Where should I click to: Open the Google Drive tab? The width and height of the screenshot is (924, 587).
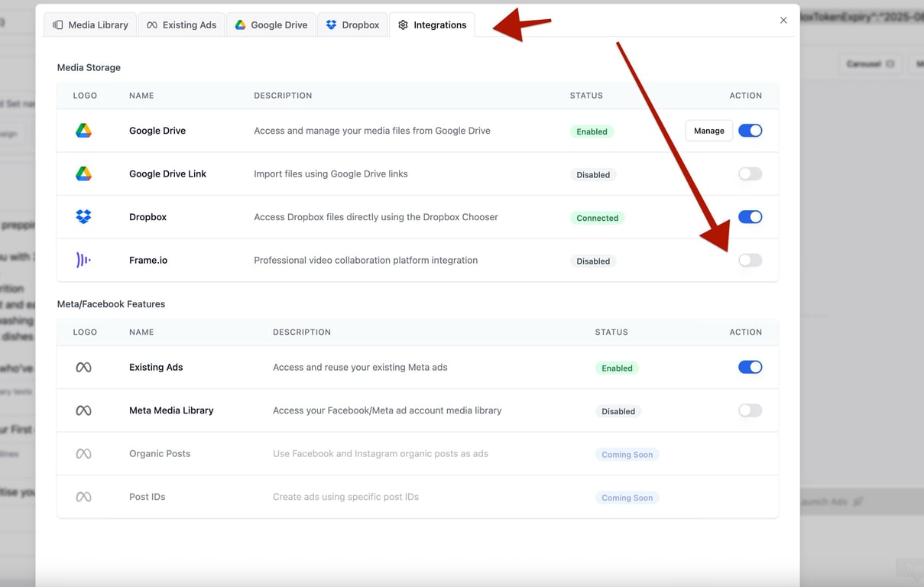(x=271, y=24)
